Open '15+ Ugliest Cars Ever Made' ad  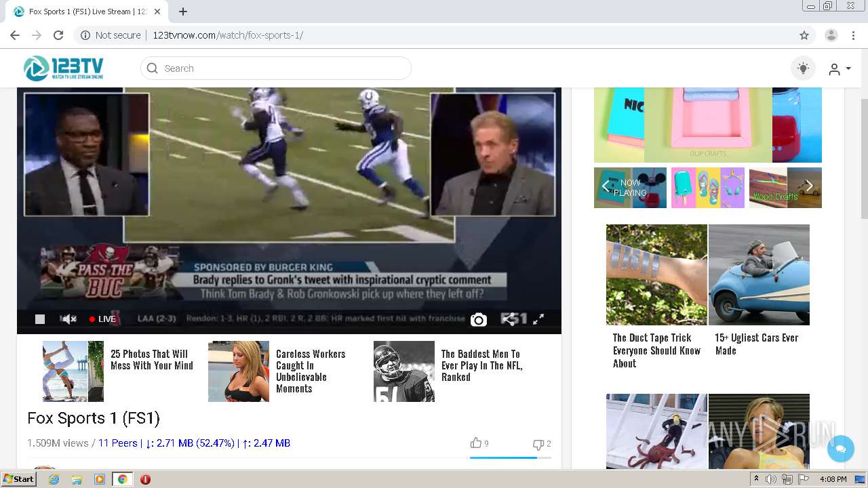[x=756, y=344]
